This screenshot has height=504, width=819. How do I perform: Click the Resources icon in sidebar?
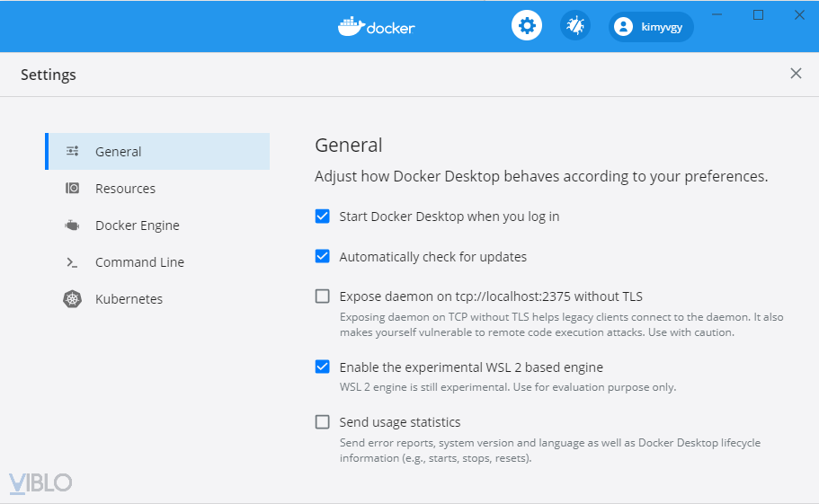[x=73, y=189]
